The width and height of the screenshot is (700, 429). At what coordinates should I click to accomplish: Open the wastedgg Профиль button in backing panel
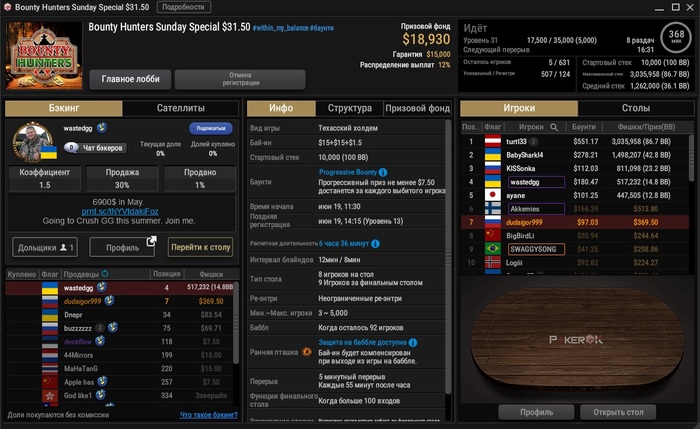(122, 247)
